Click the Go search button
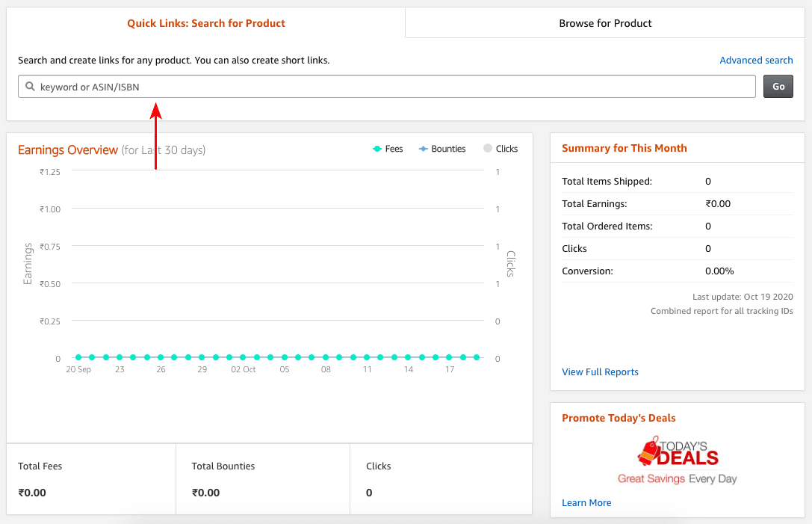The image size is (812, 524). [778, 87]
